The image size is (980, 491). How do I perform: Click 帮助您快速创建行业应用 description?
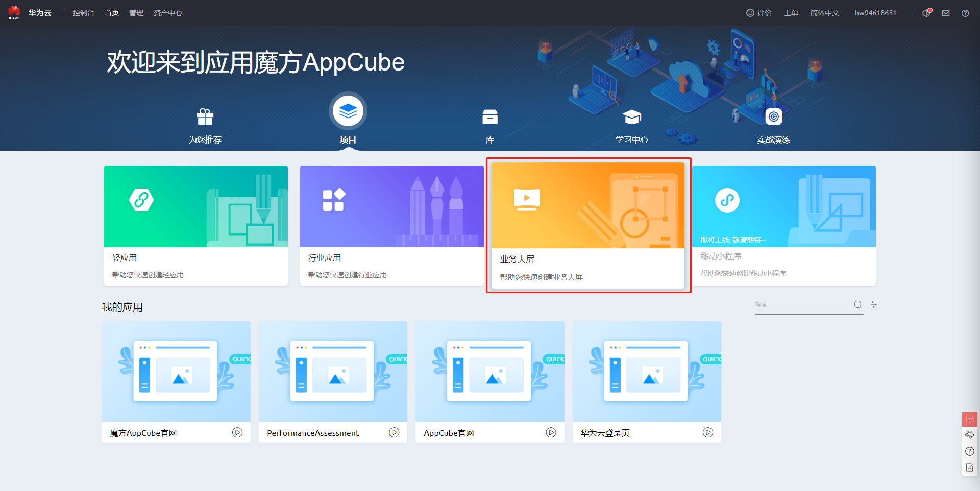[x=348, y=275]
